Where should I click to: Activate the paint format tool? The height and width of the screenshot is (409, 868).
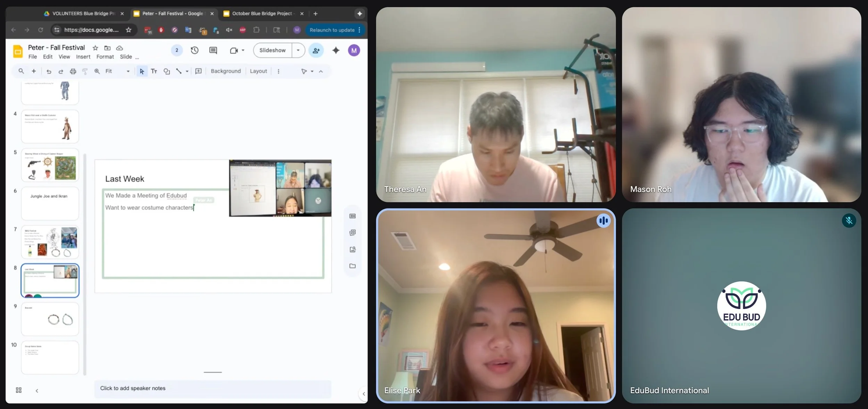[85, 71]
